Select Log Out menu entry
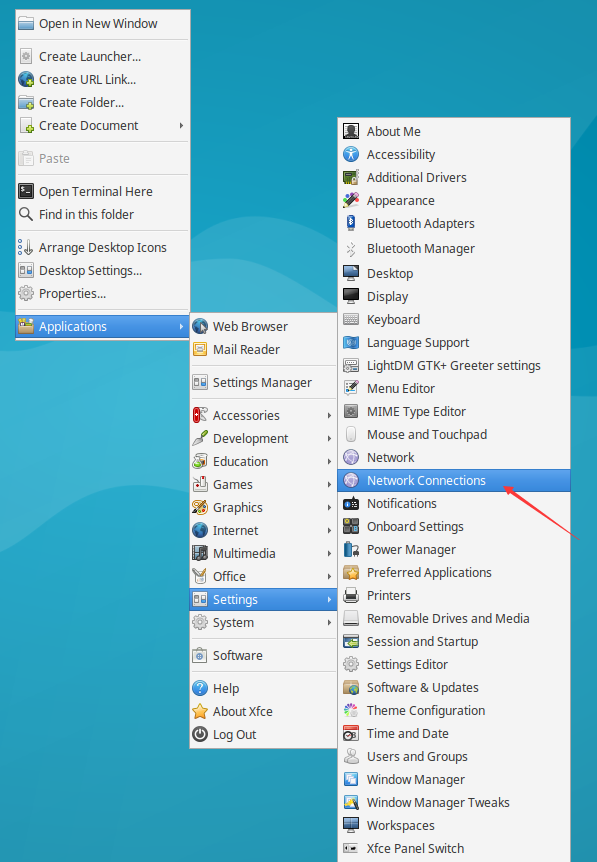The width and height of the screenshot is (597, 862). 263,734
